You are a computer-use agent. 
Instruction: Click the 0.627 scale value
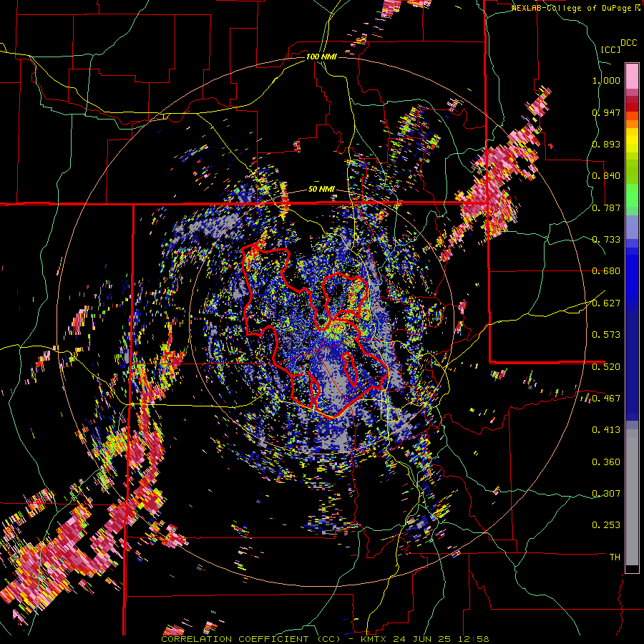(x=606, y=303)
